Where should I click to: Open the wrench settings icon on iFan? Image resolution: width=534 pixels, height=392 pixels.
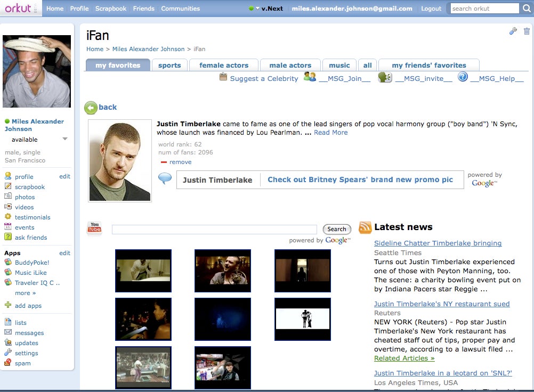(x=513, y=31)
